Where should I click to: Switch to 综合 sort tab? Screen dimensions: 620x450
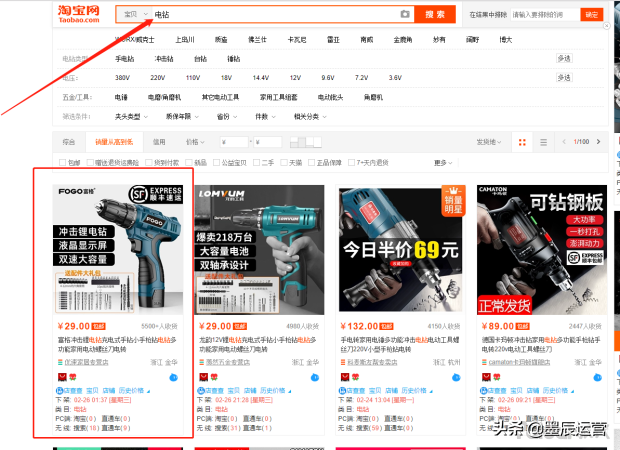click(69, 142)
